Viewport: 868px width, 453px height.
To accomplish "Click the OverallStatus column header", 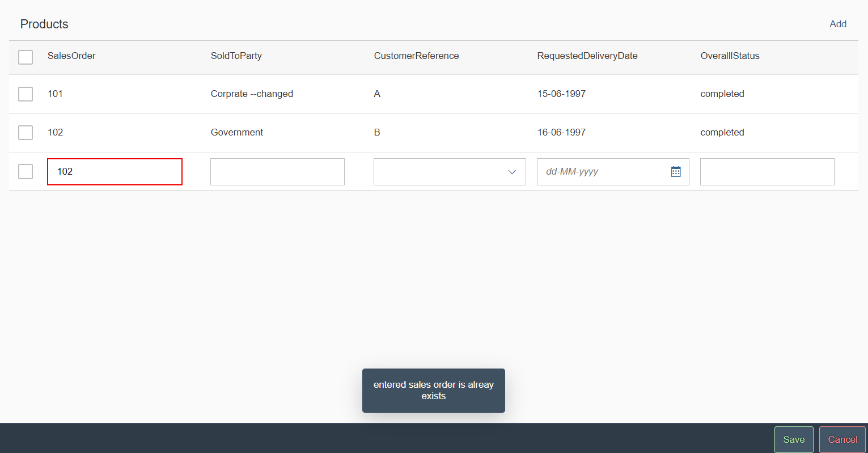I will tap(730, 56).
